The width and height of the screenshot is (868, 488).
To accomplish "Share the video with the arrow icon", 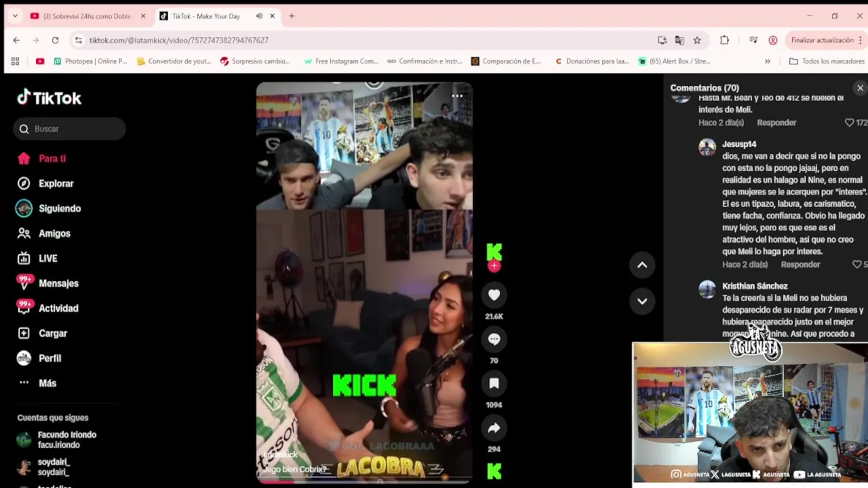I will click(494, 428).
